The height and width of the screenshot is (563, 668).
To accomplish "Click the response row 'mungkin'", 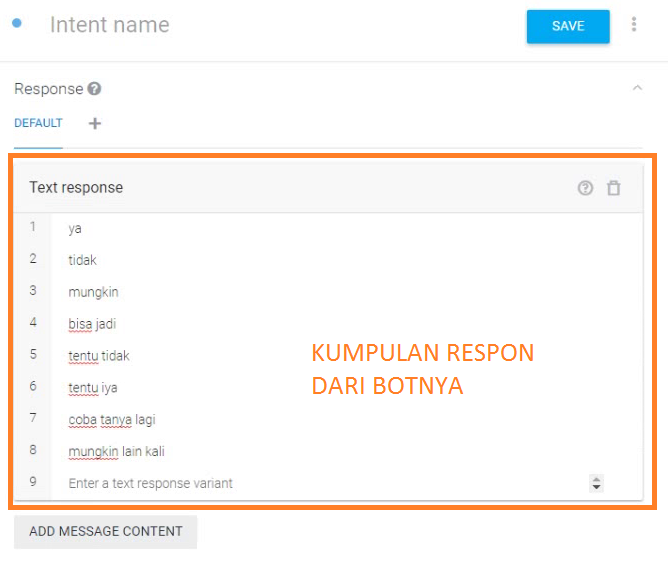I will coord(346,292).
